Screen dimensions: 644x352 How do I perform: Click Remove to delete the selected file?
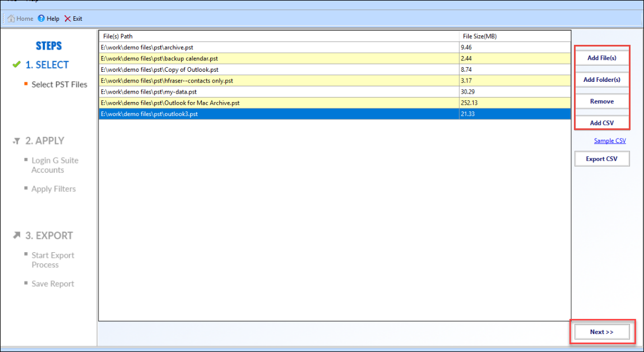click(602, 101)
